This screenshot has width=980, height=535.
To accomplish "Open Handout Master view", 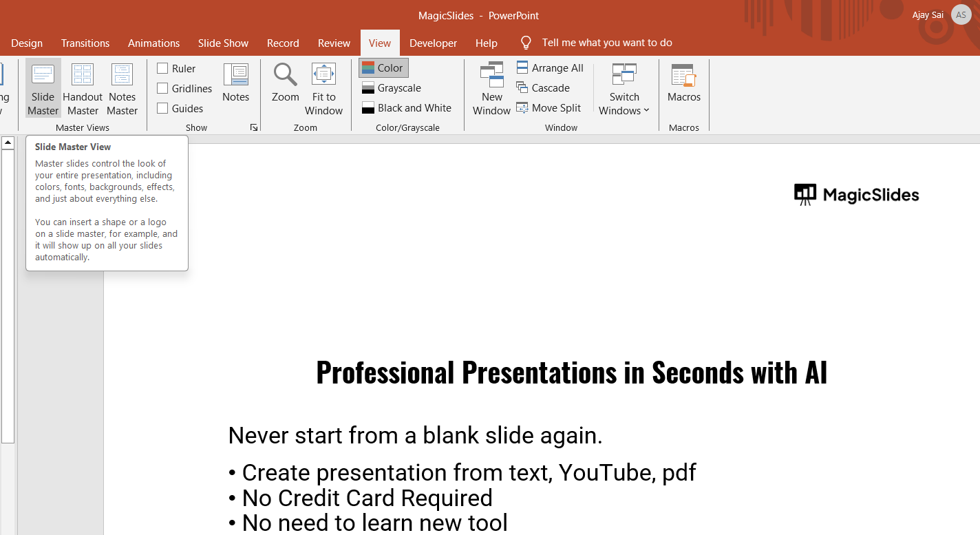I will coord(83,88).
